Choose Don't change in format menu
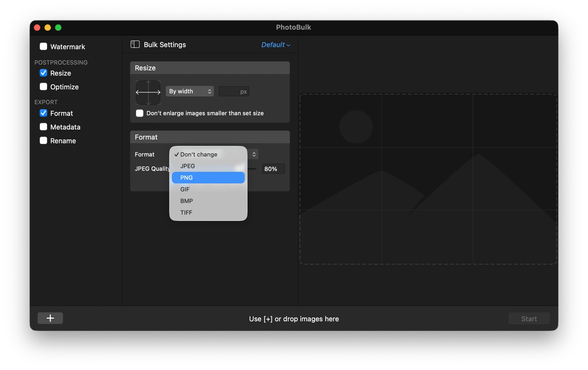The height and width of the screenshot is (370, 588). (208, 154)
